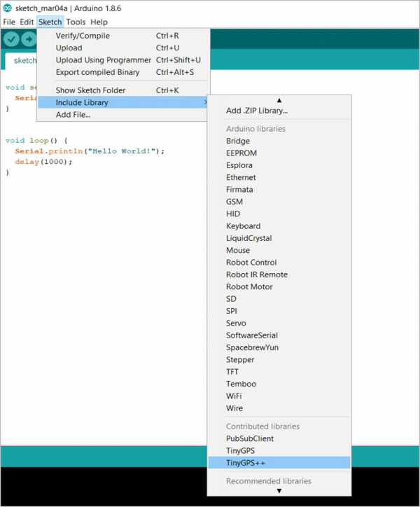The height and width of the screenshot is (507, 420).
Task: Switch to the sketch tab
Action: coord(21,60)
